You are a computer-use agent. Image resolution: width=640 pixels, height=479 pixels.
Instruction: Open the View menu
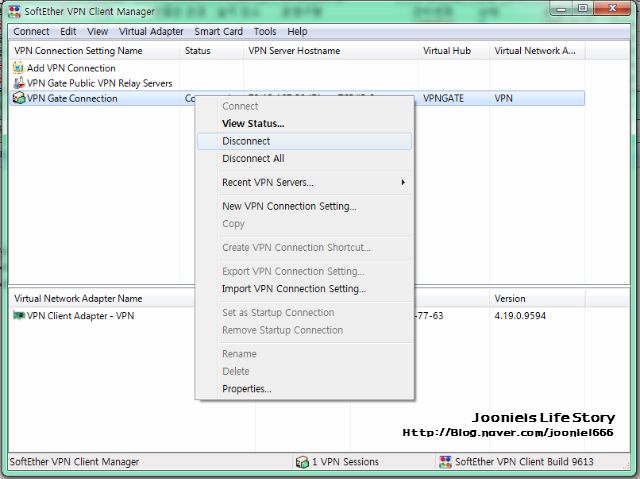98,31
